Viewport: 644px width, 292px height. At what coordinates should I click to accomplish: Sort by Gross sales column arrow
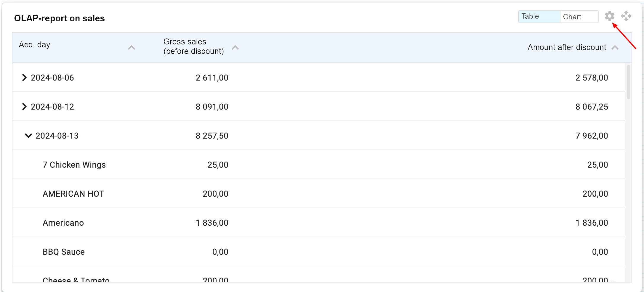235,48
